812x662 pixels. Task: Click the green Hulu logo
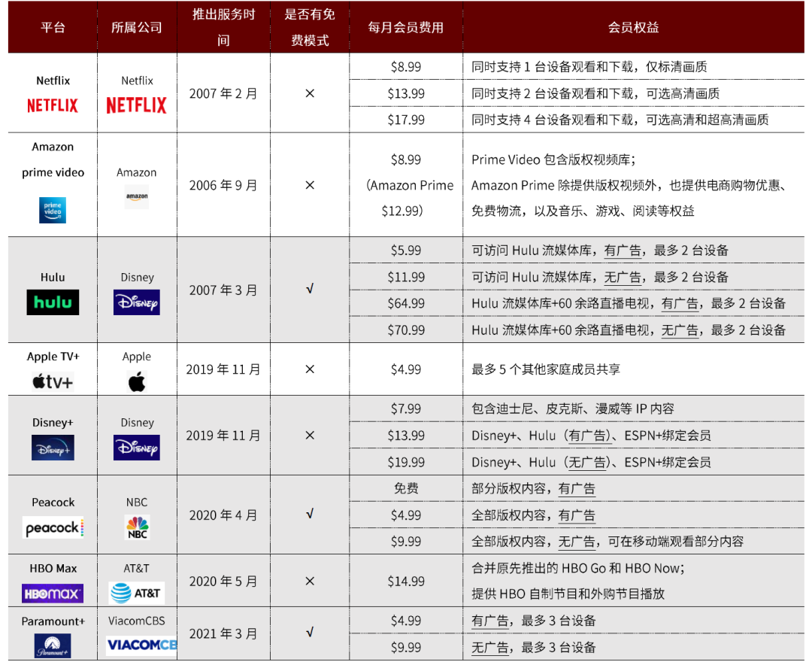pyautogui.click(x=53, y=302)
